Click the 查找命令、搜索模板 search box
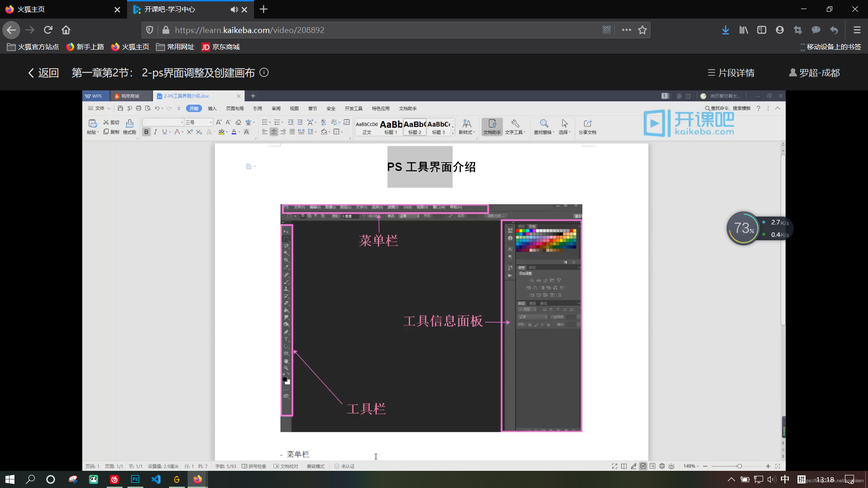 click(728, 108)
